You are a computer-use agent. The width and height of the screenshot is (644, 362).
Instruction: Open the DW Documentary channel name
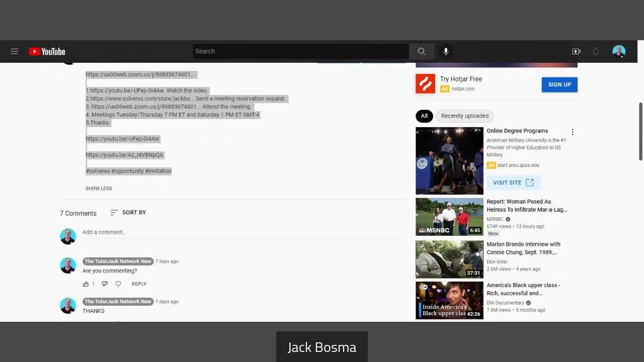click(505, 303)
